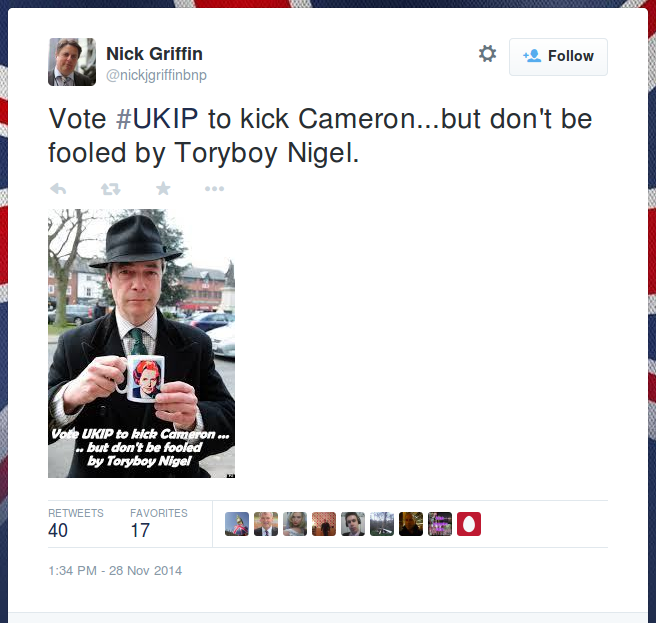View the 40 retweets list

(x=76, y=523)
